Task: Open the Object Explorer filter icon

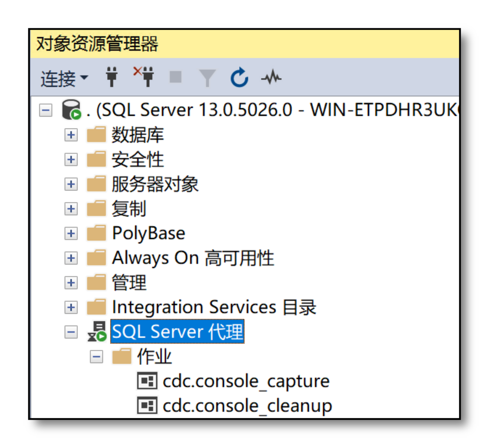Action: click(207, 77)
